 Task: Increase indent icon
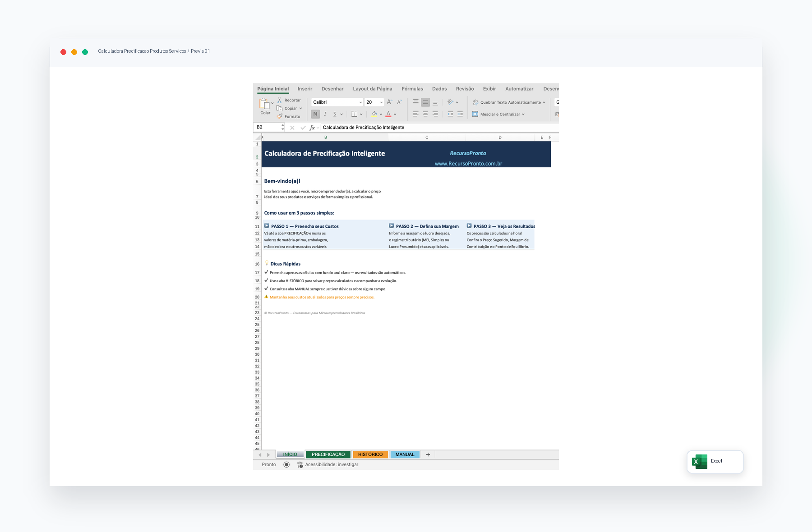tap(460, 114)
